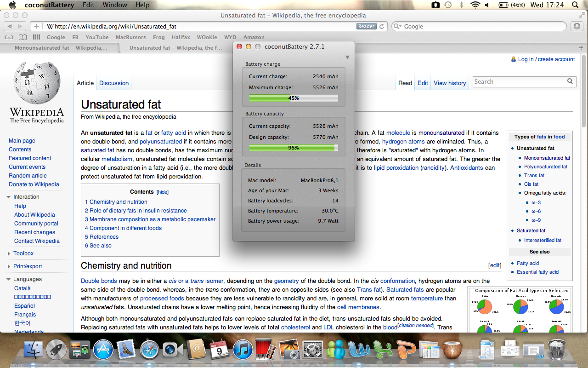The image size is (588, 368).
Task: Open iPhoto in the Dock
Action: 289,350
